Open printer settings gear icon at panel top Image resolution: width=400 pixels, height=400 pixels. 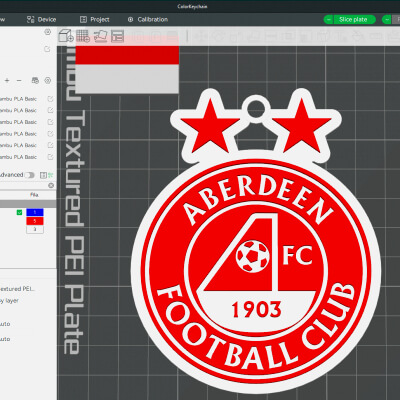[47, 32]
